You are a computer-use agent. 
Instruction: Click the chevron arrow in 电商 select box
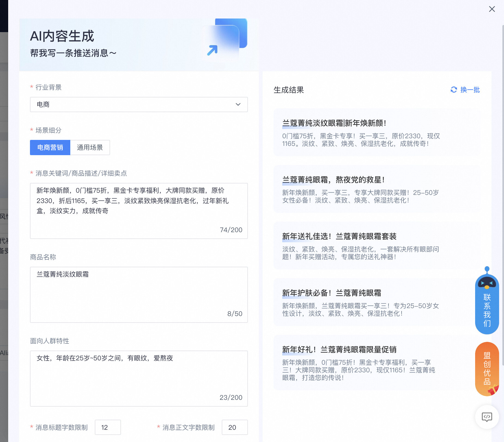tap(238, 105)
